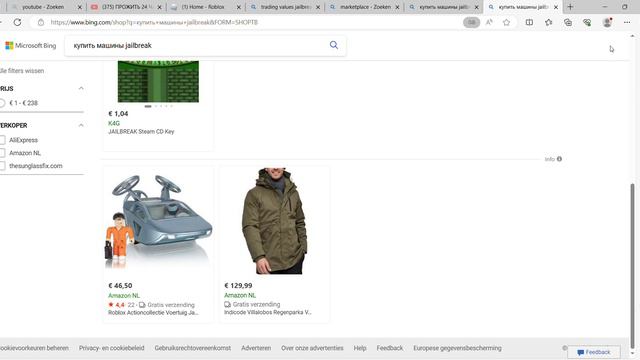The height and width of the screenshot is (360, 640).
Task: Open Indicode Villalobos Regenparka listing
Action: pos(268,312)
